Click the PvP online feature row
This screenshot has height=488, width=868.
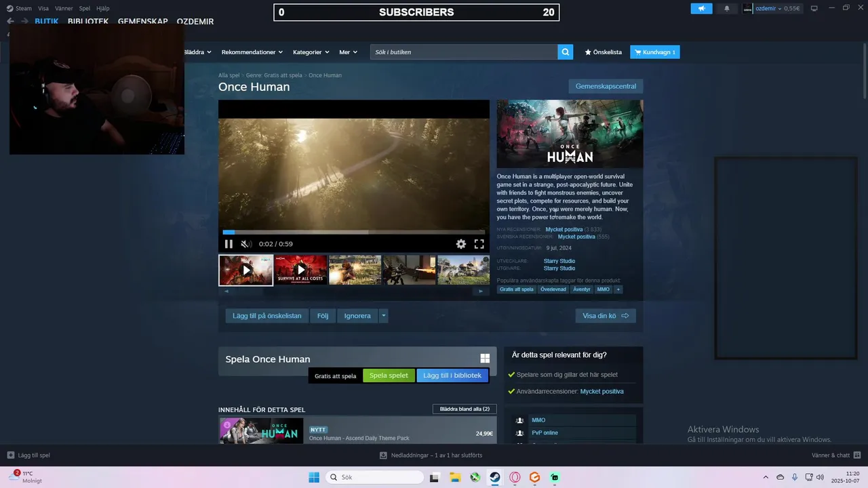tap(575, 433)
